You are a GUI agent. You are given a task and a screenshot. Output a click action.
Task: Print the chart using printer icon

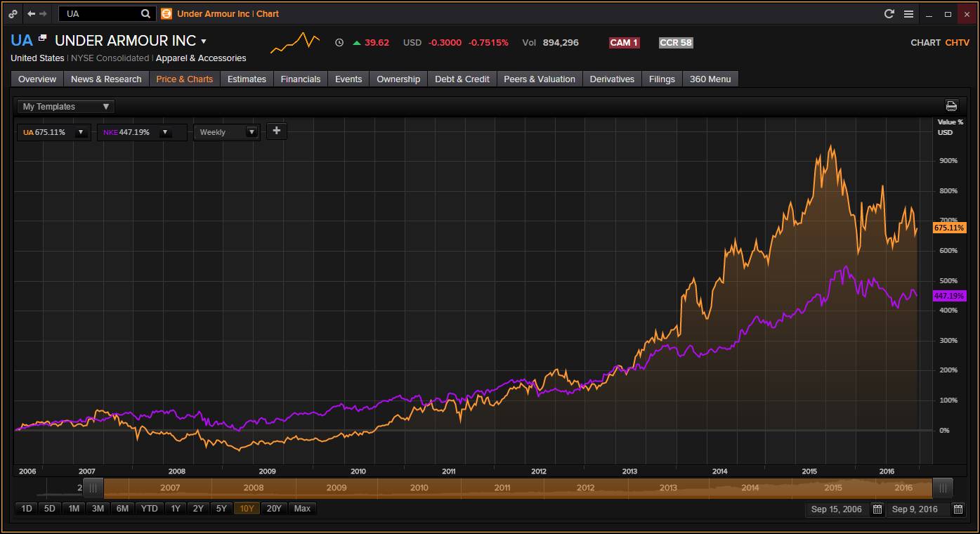coord(951,106)
